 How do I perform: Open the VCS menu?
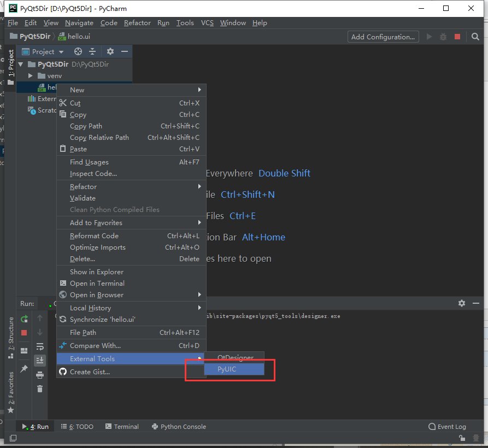pyautogui.click(x=207, y=23)
